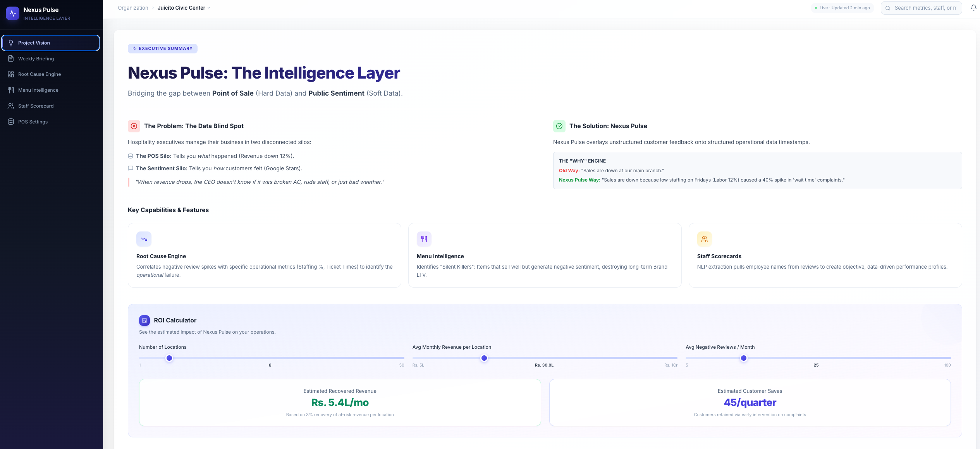Adjust the Number of Locations slider

(x=169, y=358)
